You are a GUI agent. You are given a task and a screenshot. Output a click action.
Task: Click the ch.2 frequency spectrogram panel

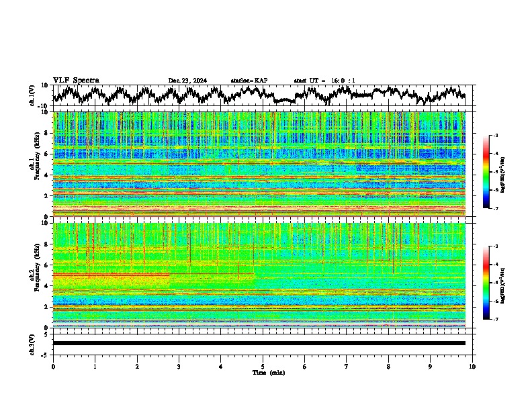coord(259,275)
